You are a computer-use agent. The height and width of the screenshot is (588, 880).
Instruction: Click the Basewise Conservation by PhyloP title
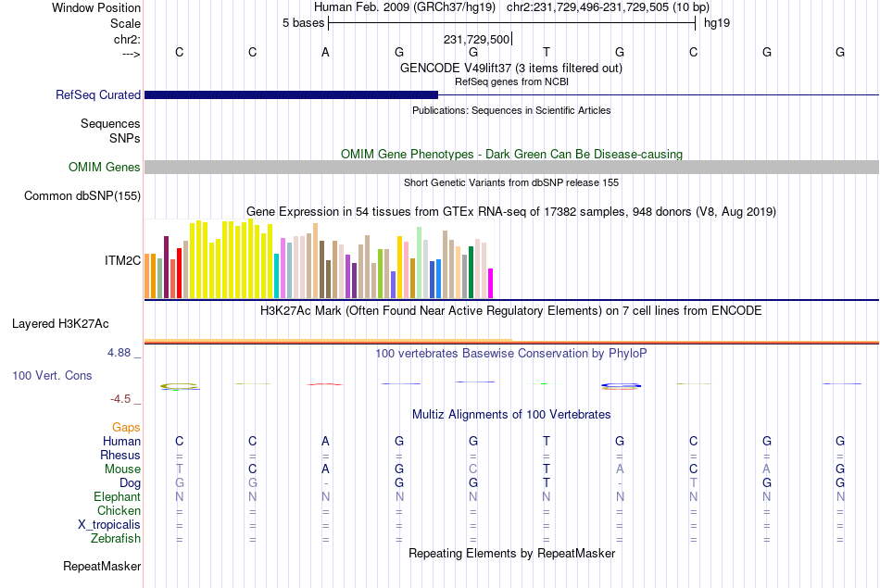[x=510, y=354]
